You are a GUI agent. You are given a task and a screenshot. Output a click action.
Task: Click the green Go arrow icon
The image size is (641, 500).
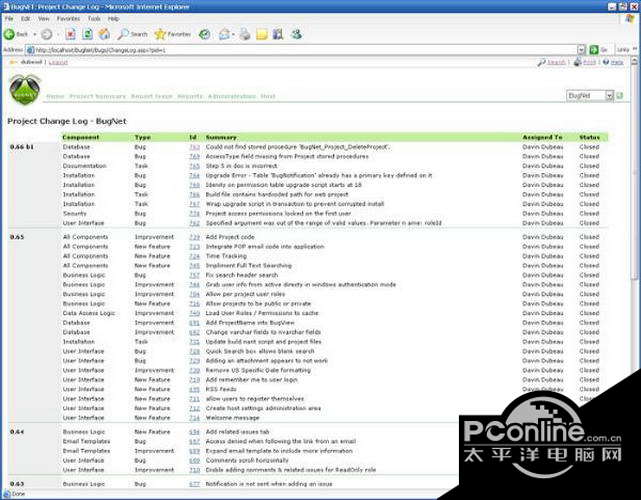(x=594, y=50)
